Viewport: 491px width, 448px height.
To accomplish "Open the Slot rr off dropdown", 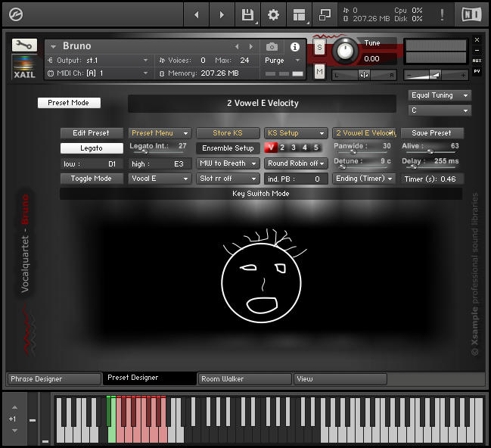I will point(228,179).
